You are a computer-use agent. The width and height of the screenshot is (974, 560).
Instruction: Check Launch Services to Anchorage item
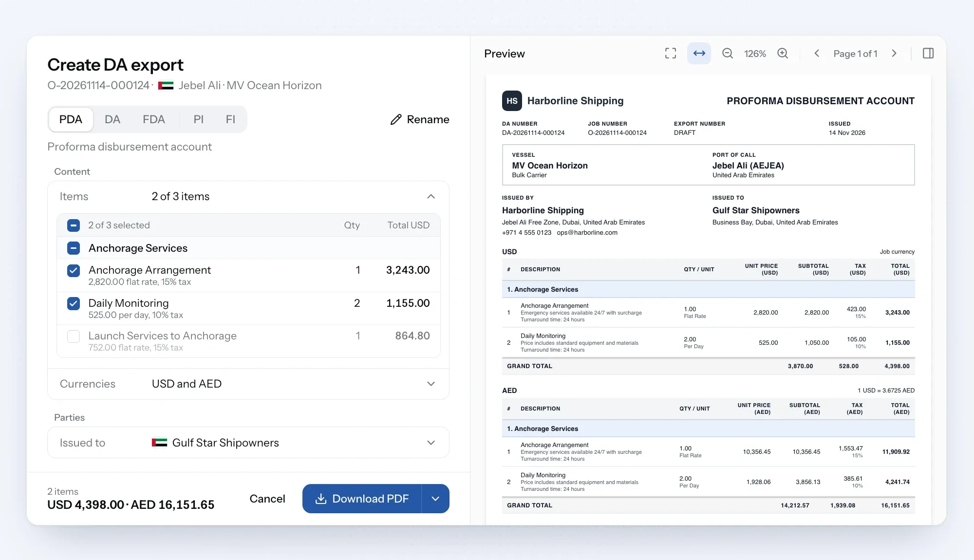point(74,336)
